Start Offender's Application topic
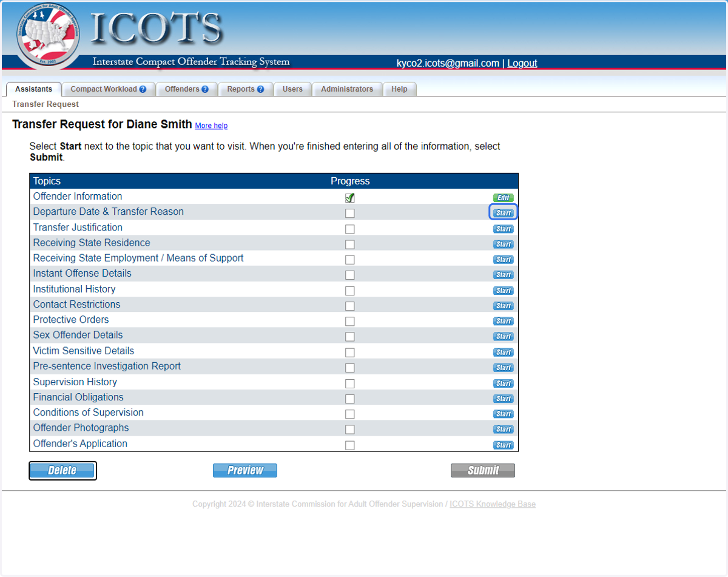Viewport: 728px width, 577px height. point(503,445)
